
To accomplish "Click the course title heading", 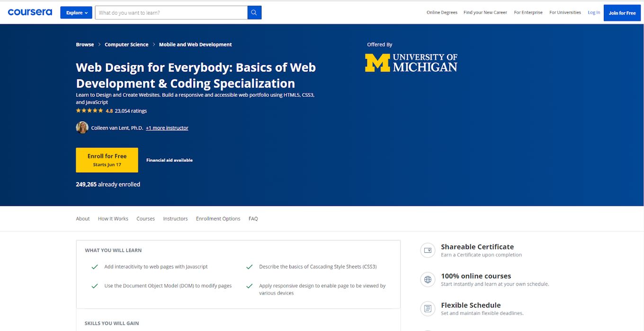I will [196, 75].
